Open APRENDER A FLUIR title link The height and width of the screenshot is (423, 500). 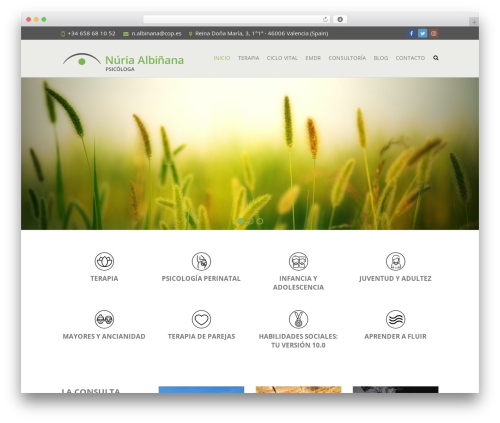click(x=395, y=337)
